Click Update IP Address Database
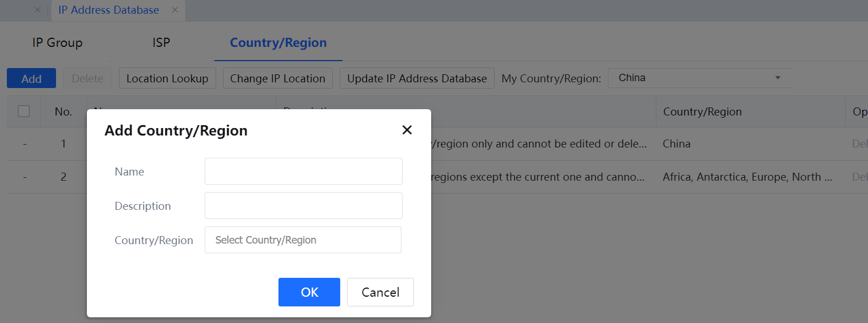 click(417, 79)
